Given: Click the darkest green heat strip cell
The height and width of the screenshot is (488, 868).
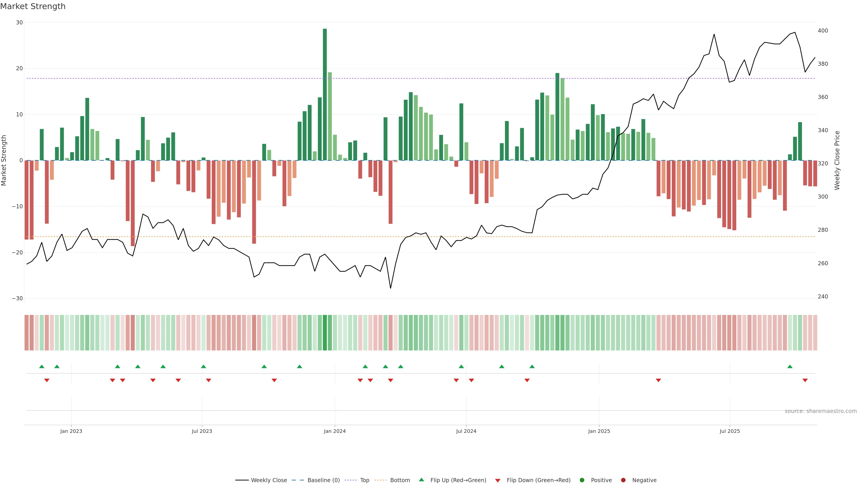Looking at the screenshot, I should pyautogui.click(x=325, y=333).
